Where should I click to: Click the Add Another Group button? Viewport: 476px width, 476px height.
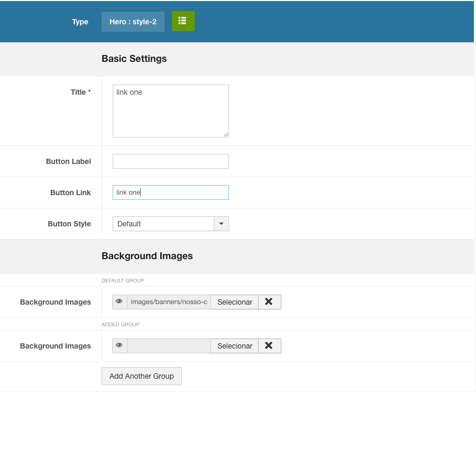pos(141,376)
